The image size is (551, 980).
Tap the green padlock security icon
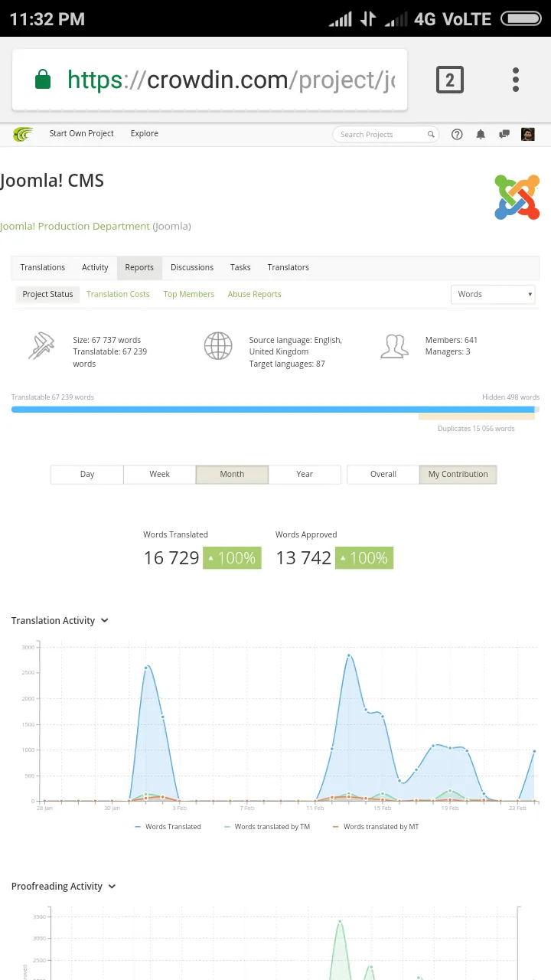[43, 80]
